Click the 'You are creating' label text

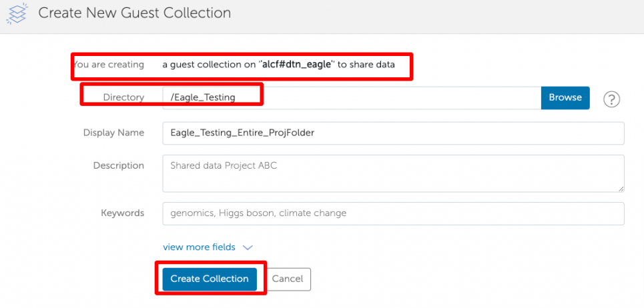[x=109, y=65]
